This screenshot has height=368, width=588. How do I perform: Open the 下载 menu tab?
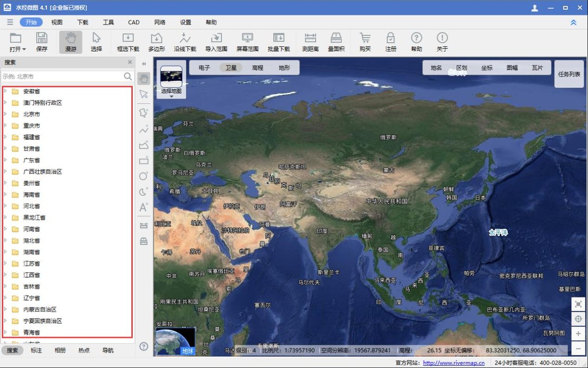[83, 22]
